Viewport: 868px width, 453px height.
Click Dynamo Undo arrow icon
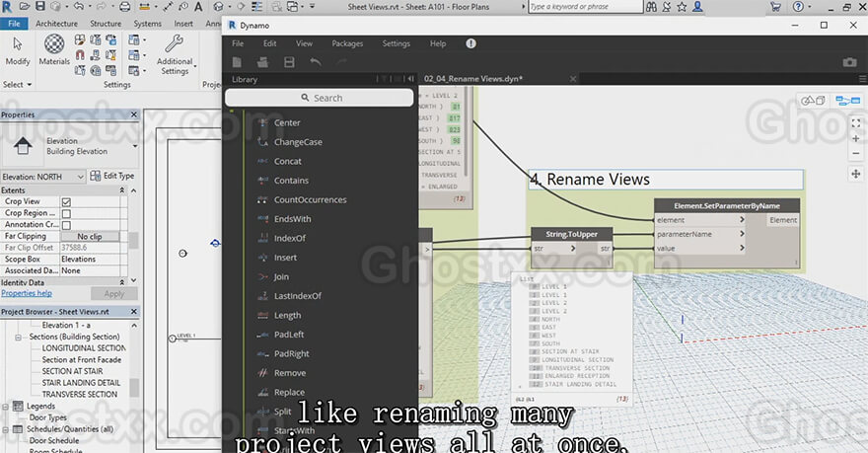(x=316, y=62)
